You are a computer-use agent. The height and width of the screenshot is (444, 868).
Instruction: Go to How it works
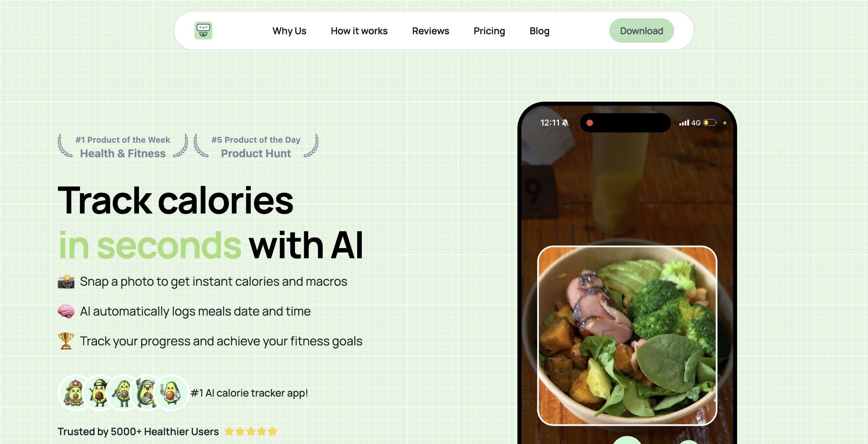pyautogui.click(x=359, y=31)
